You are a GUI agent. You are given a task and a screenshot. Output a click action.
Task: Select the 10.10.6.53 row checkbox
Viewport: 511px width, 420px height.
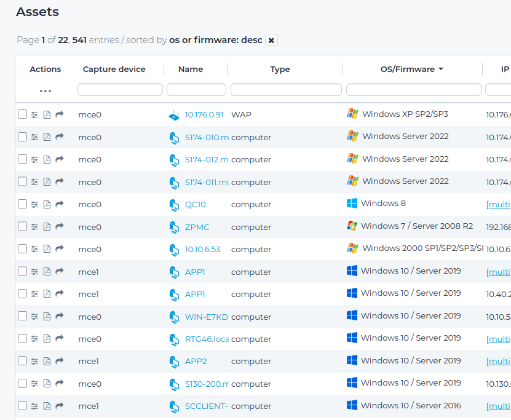point(22,249)
